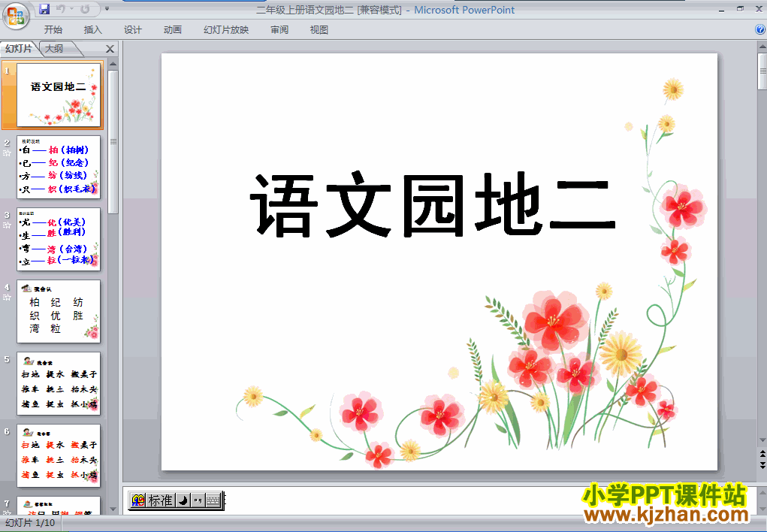
Task: Open the 幻灯片放映 ribbon tab
Action: (x=226, y=30)
